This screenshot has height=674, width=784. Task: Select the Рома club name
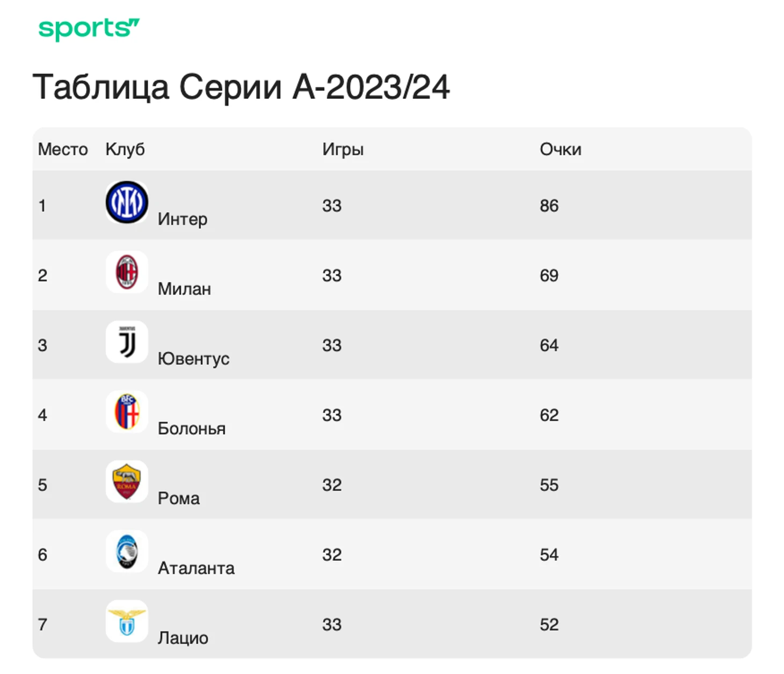179,498
